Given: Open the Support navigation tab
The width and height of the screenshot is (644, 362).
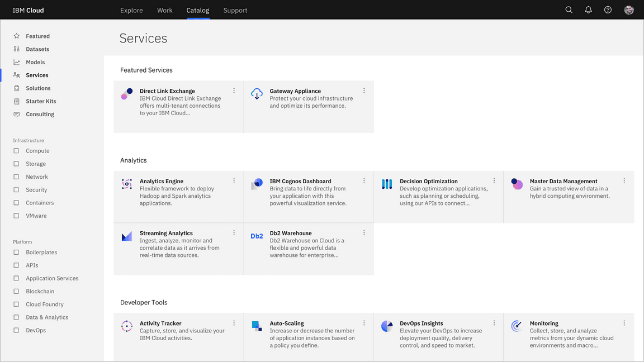Looking at the screenshot, I should tap(235, 10).
